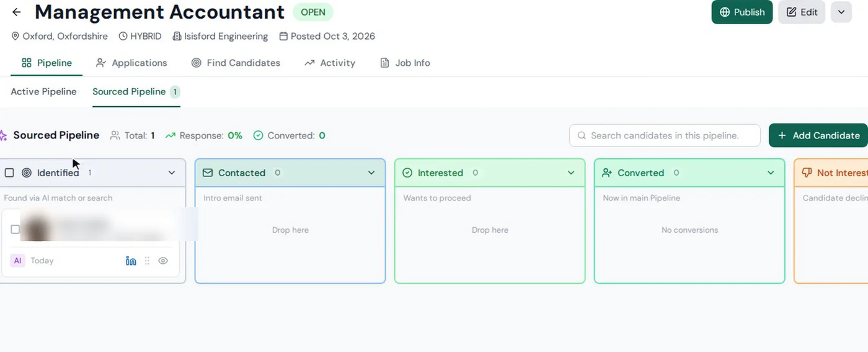This screenshot has width=868, height=352.
Task: Click the Add Candidate button
Action: [x=818, y=135]
